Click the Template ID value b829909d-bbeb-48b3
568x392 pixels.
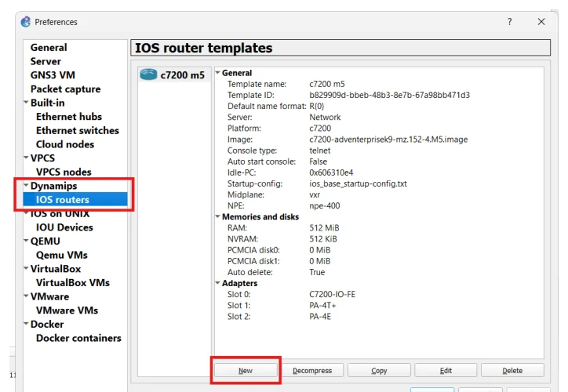tap(389, 95)
